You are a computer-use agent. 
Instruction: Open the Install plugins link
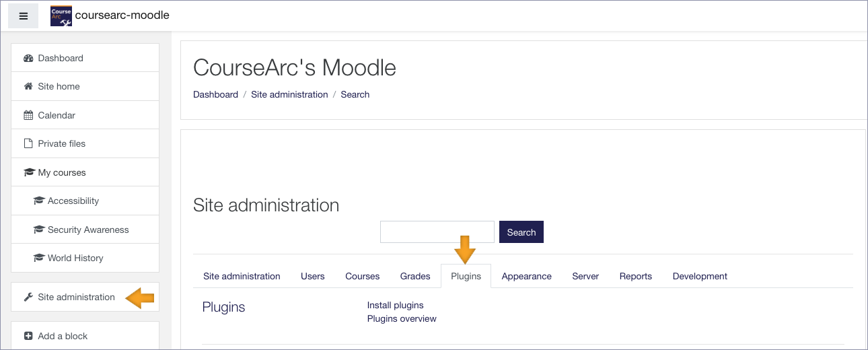pyautogui.click(x=396, y=305)
